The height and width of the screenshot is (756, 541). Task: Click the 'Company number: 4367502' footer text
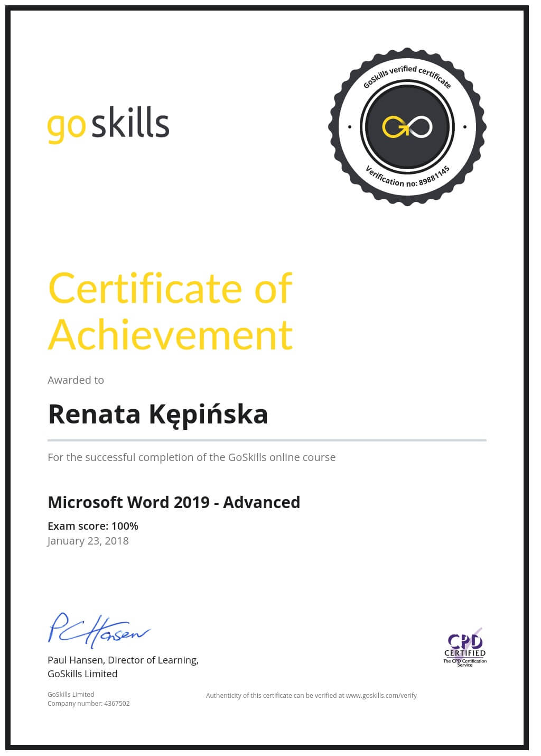(88, 704)
